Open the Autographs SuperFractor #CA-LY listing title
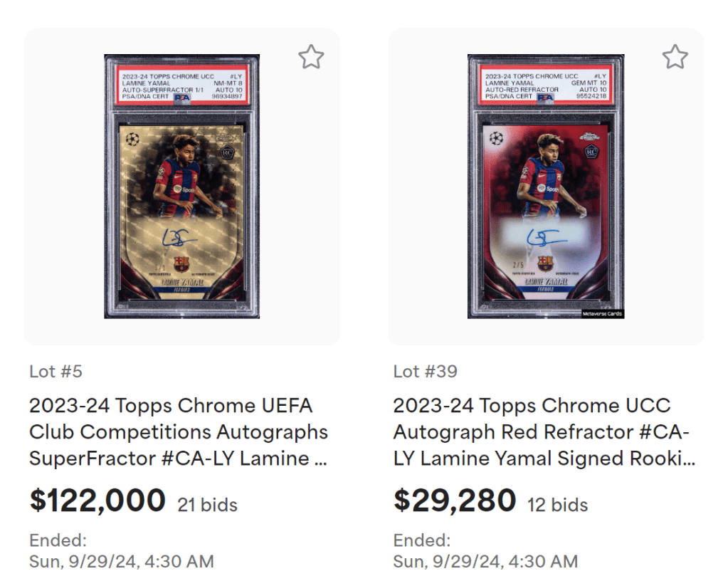The width and height of the screenshot is (728, 586). [x=178, y=432]
